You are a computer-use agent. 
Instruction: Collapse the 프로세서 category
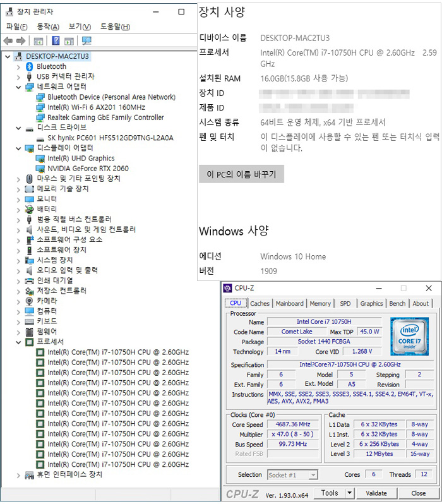click(x=18, y=342)
